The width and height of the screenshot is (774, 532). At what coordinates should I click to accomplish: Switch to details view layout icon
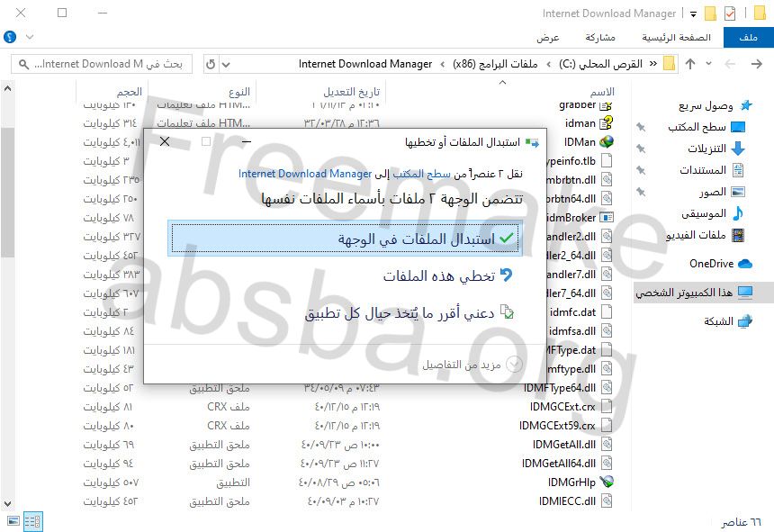[x=33, y=521]
